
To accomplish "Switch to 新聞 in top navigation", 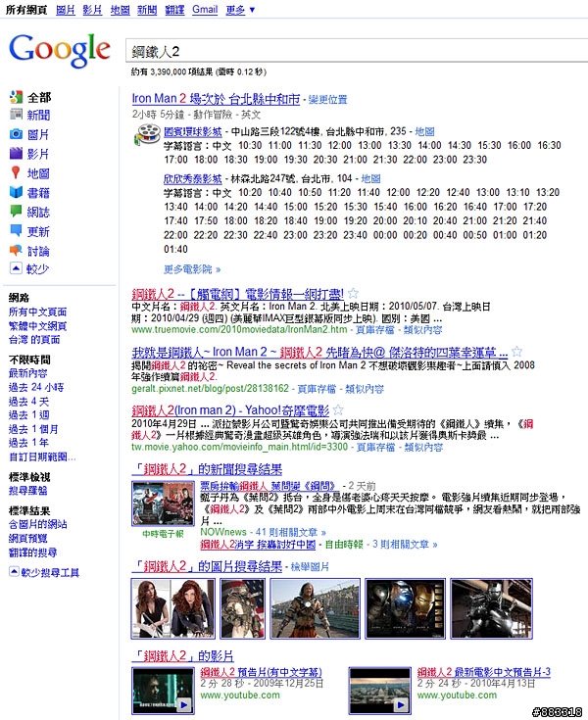I will (147, 10).
